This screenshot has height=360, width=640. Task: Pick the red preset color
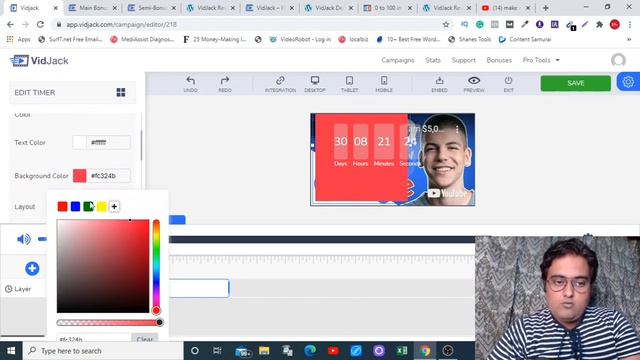(x=62, y=207)
